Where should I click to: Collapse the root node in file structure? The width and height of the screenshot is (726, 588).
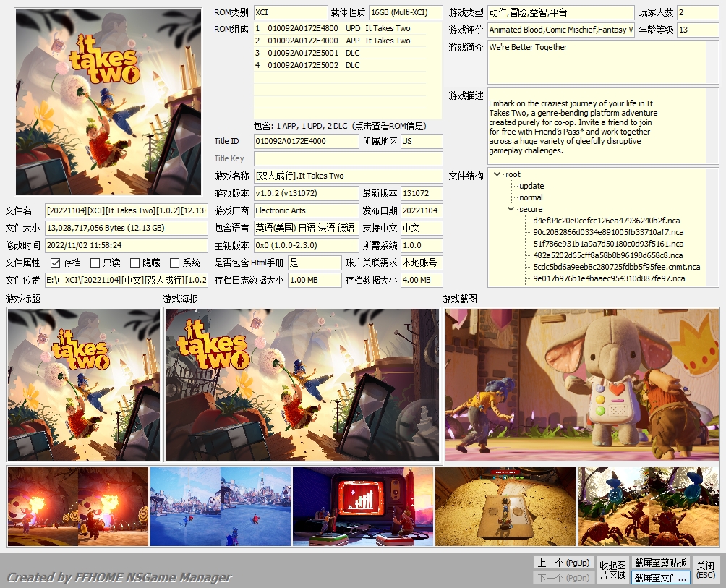point(497,174)
